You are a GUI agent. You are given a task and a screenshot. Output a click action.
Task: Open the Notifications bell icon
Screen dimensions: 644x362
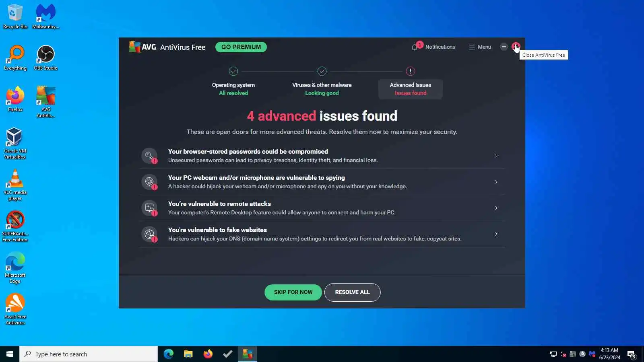click(415, 47)
